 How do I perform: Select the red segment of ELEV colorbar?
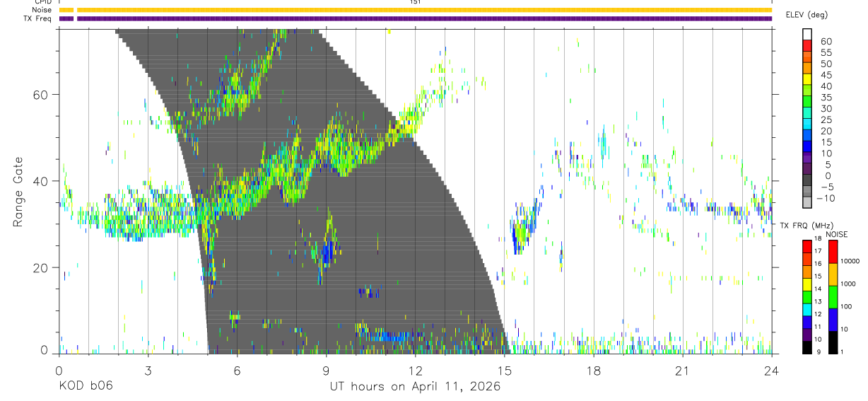[807, 46]
